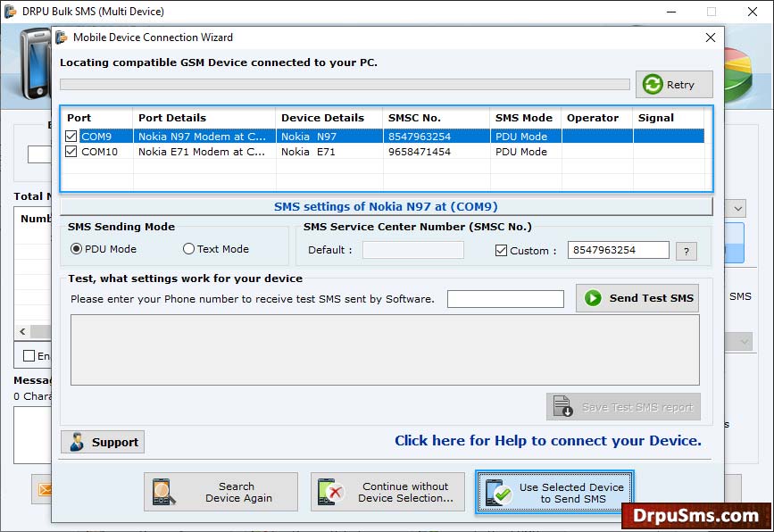Click SMSC number 8547963254 table cell
The image size is (774, 532).
point(437,137)
